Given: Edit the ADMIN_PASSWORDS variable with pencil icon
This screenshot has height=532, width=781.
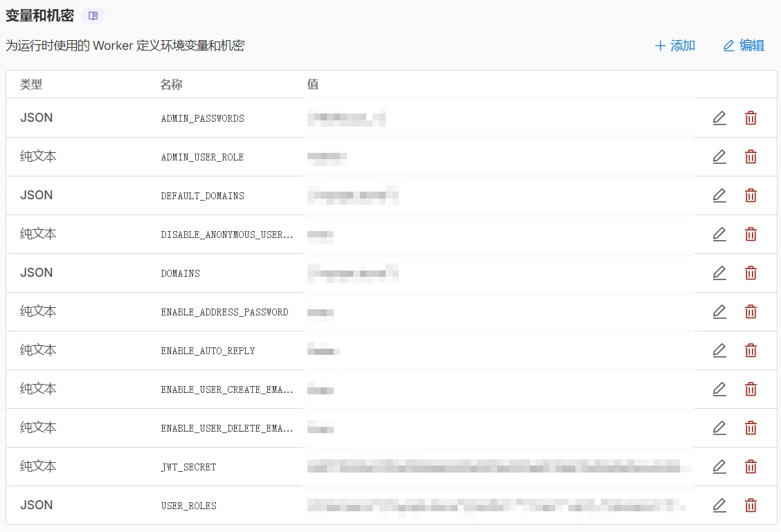Looking at the screenshot, I should pyautogui.click(x=719, y=118).
